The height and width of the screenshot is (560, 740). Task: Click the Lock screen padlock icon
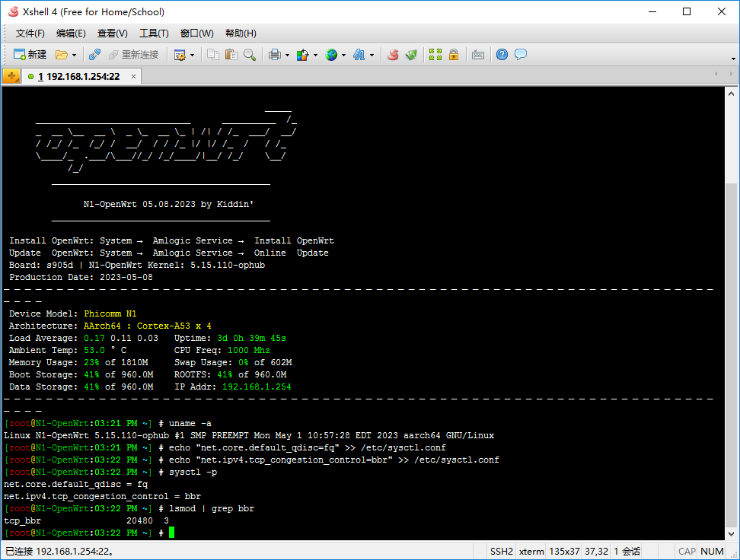coord(454,55)
